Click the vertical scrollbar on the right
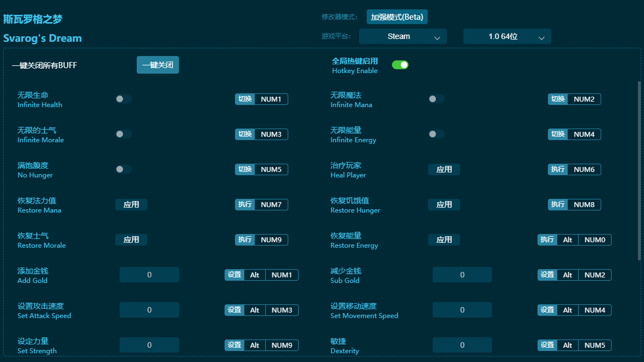The height and width of the screenshot is (362, 644). [639, 170]
